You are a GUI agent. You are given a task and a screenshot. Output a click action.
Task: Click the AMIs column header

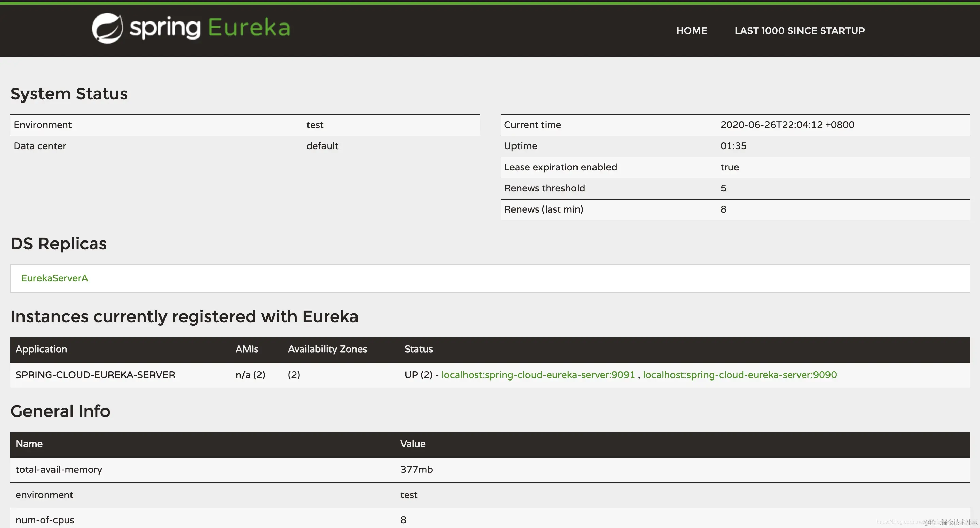(x=247, y=349)
